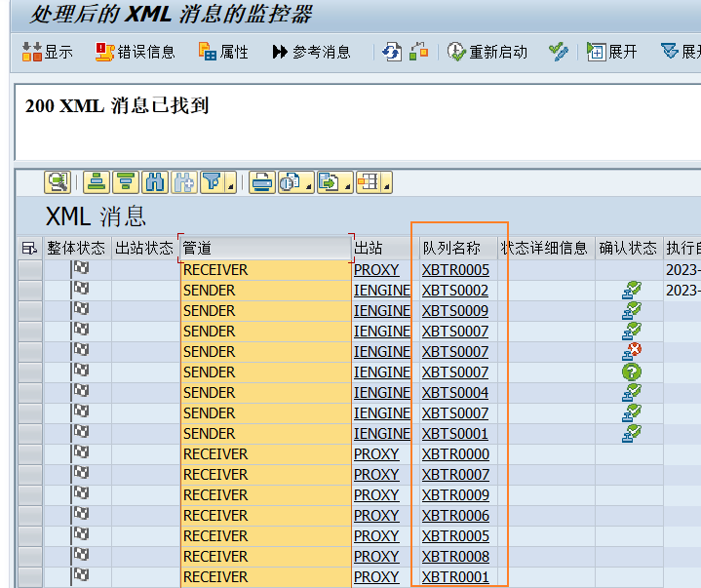Click the 状态详细信息 column header
Screen dimensions: 701x588
tap(546, 248)
